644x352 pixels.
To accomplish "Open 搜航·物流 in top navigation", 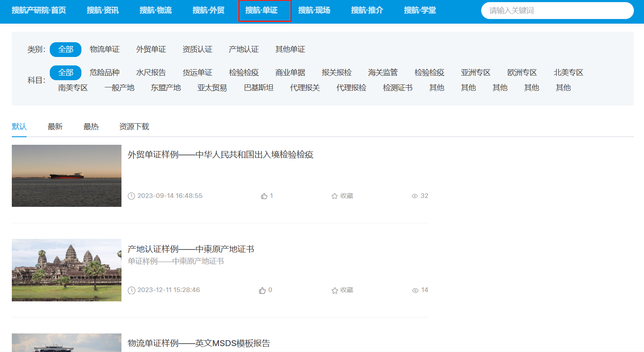I will point(156,11).
